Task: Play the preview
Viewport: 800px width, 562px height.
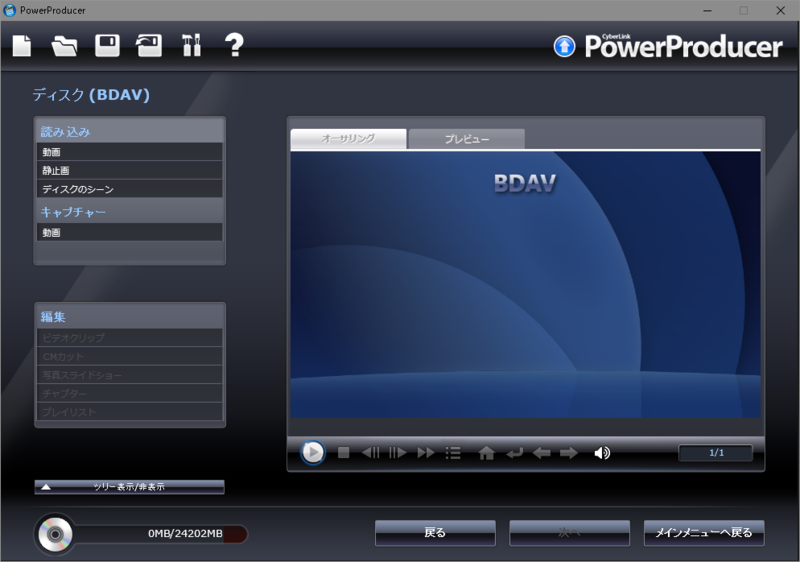Action: click(312, 452)
